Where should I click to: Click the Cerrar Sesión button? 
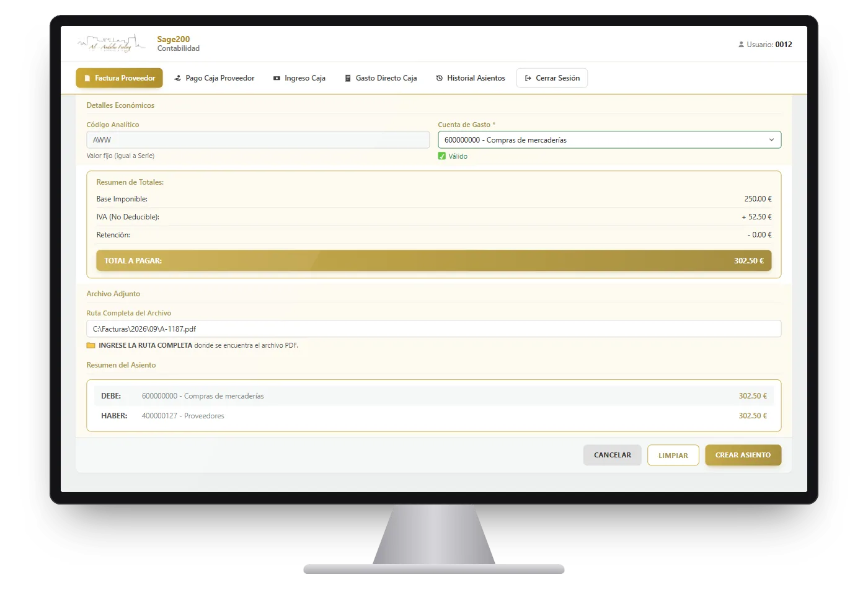point(552,78)
